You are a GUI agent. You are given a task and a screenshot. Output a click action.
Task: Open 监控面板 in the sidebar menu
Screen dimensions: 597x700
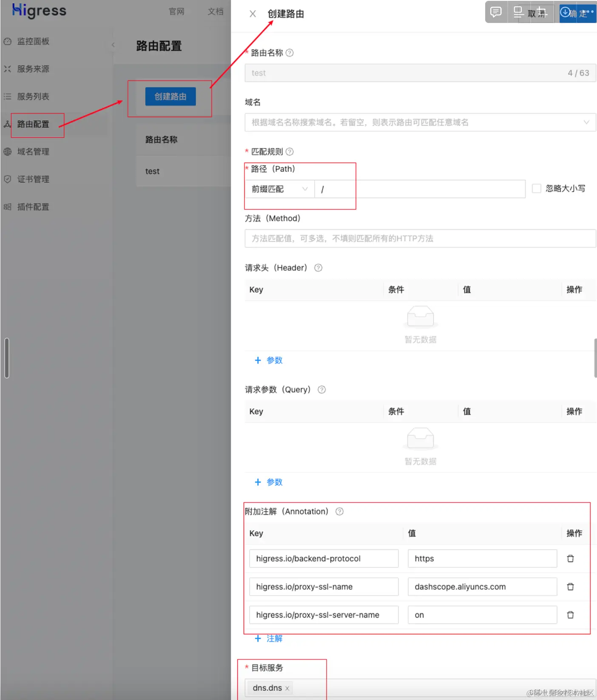point(33,41)
